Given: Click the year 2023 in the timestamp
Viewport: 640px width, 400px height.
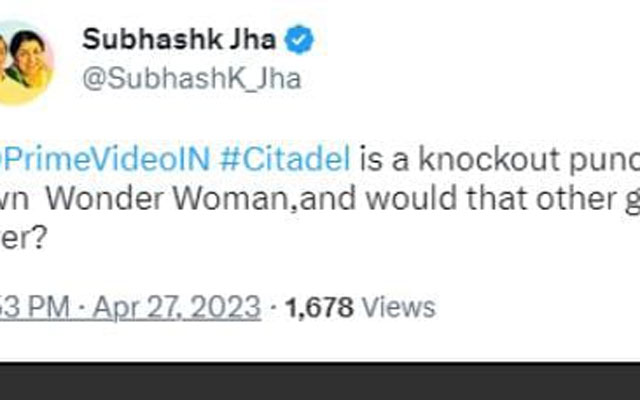Looking at the screenshot, I should 228,307.
